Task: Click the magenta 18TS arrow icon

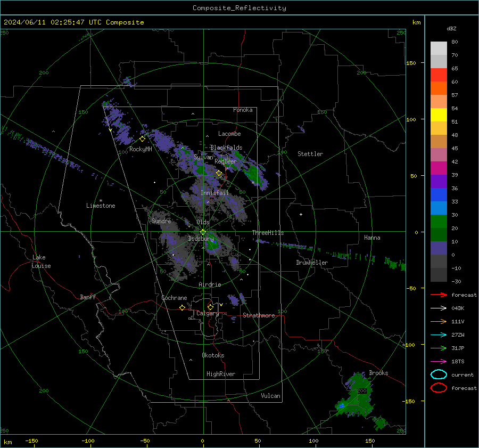Action: point(439,362)
